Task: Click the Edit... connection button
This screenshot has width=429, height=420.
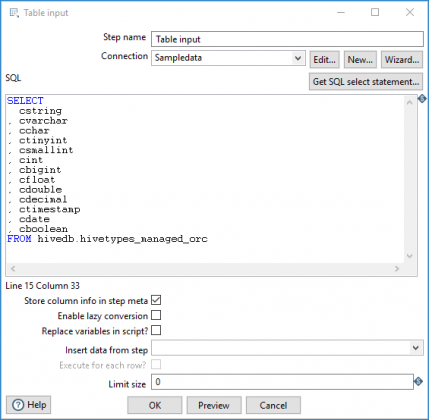Action: [x=324, y=60]
